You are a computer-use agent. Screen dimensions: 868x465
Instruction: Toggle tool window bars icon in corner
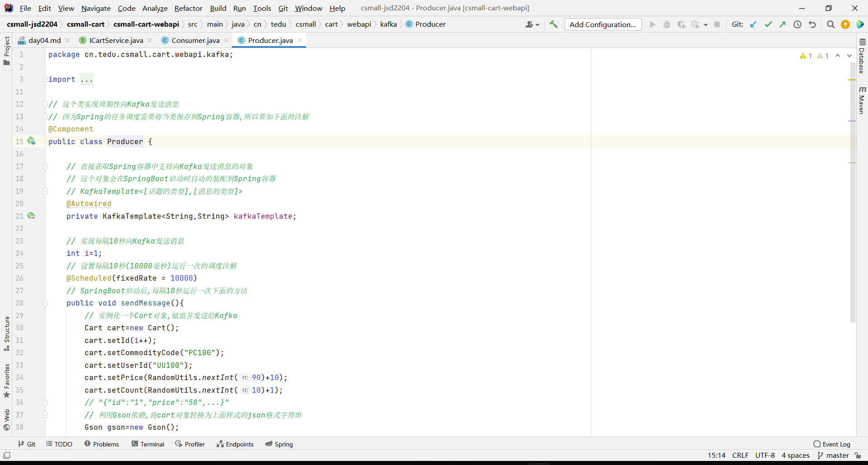(x=7, y=456)
